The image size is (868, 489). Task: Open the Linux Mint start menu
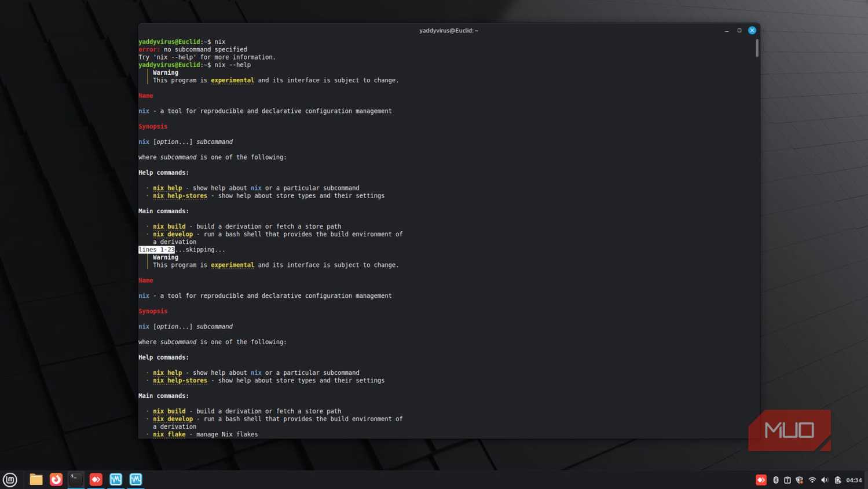coord(10,480)
